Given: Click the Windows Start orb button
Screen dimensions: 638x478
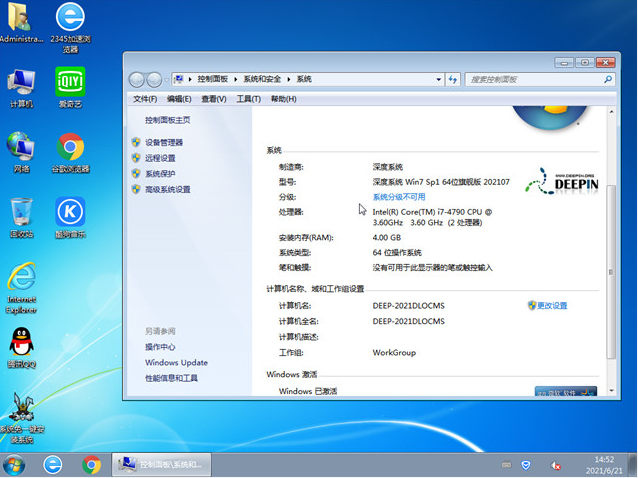Looking at the screenshot, I should (15, 464).
